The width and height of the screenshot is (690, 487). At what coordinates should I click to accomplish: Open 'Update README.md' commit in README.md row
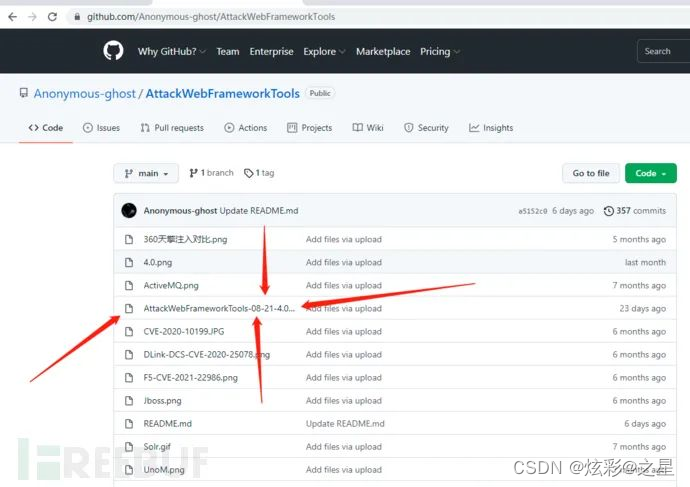tap(345, 424)
